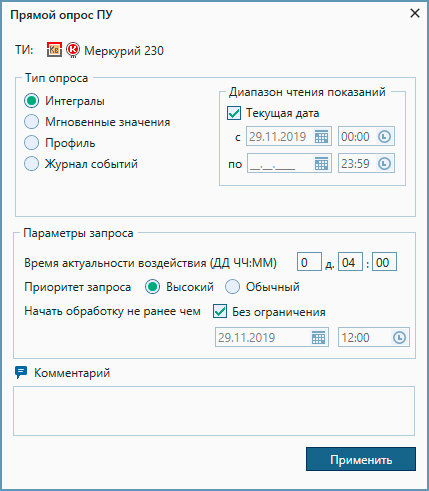Click the Комментарий speech bubble icon

pyautogui.click(x=21, y=372)
